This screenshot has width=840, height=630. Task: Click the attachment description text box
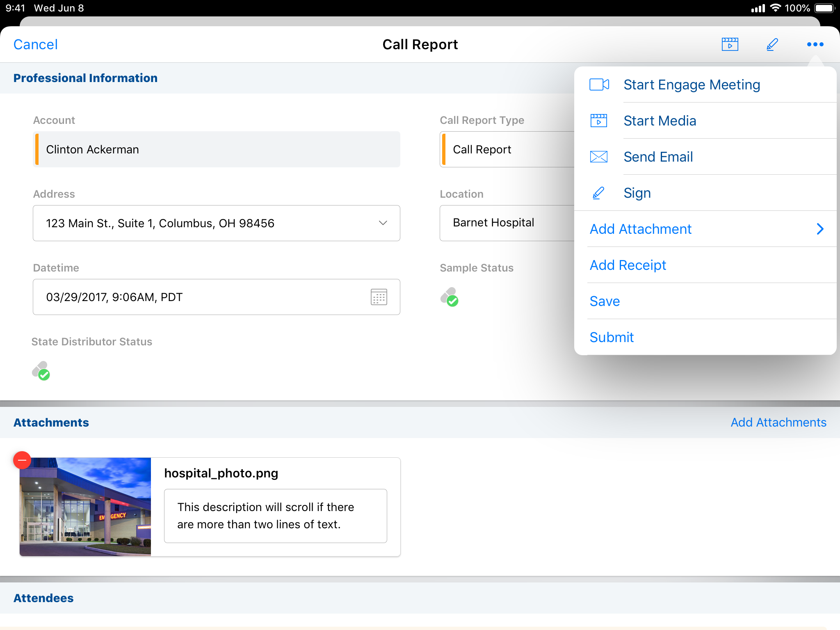coord(275,516)
